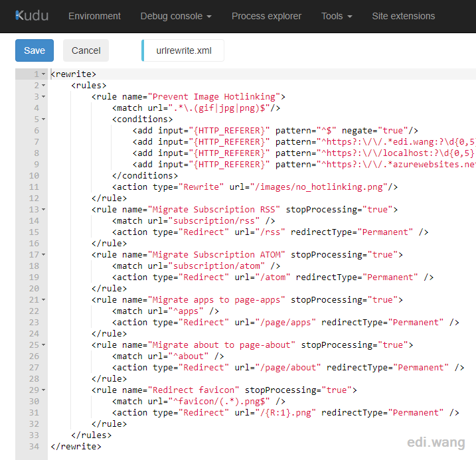This screenshot has width=476, height=460.
Task: Open the Debug console dropdown menu
Action: click(176, 16)
